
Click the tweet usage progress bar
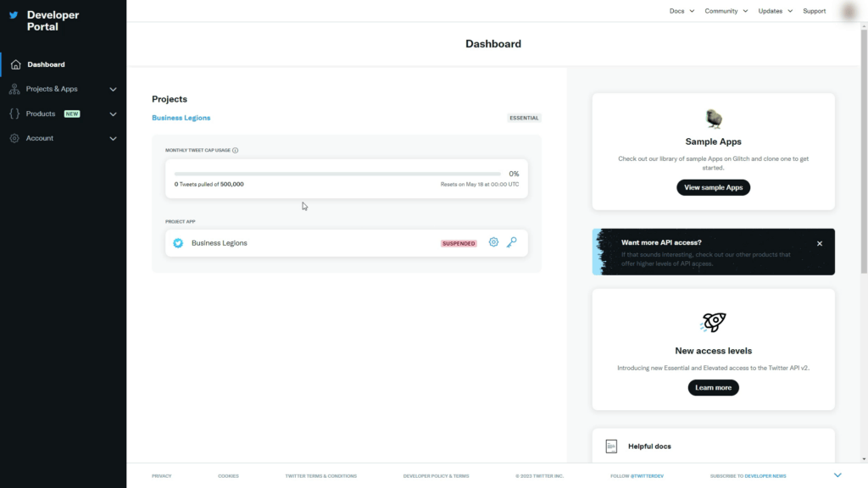pyautogui.click(x=337, y=174)
